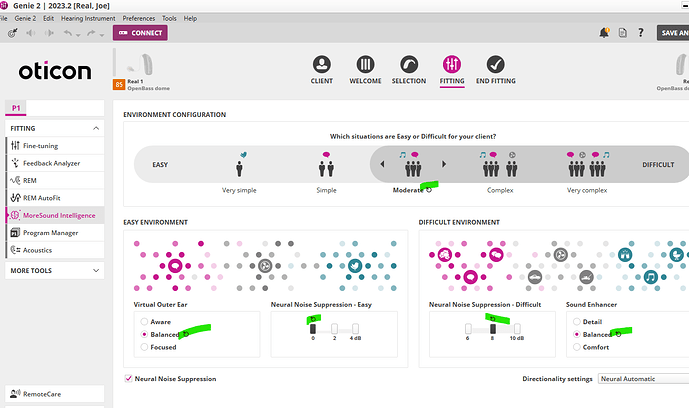Open the Directionality settings dropdown

[643, 379]
